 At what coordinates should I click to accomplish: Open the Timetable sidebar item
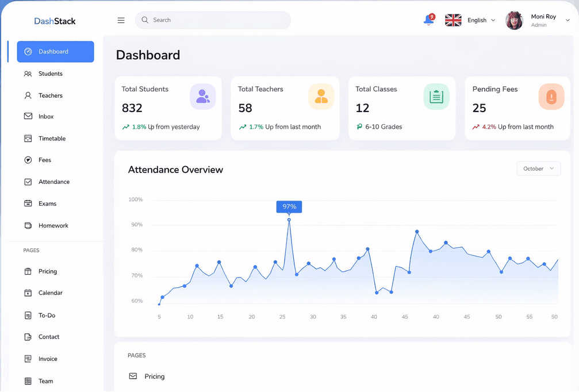tap(52, 139)
